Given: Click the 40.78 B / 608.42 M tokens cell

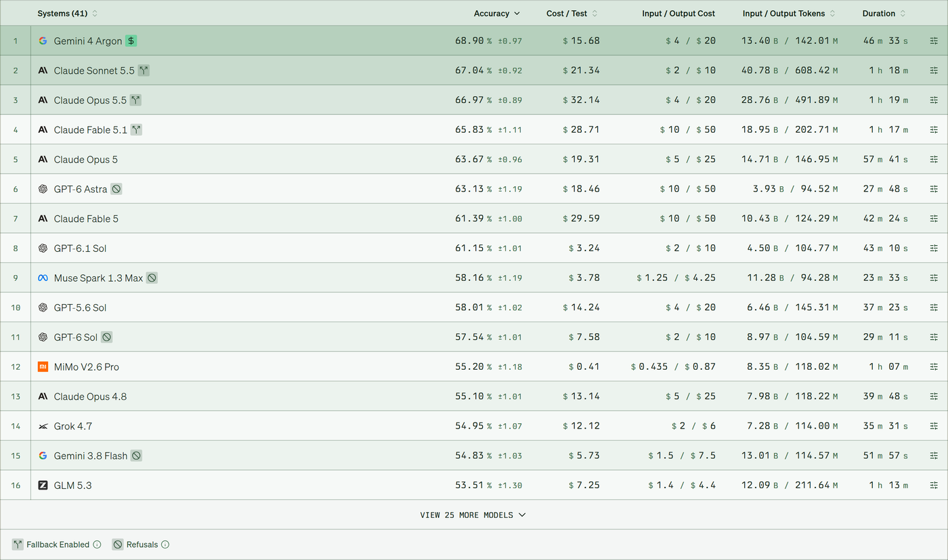Looking at the screenshot, I should tap(790, 70).
